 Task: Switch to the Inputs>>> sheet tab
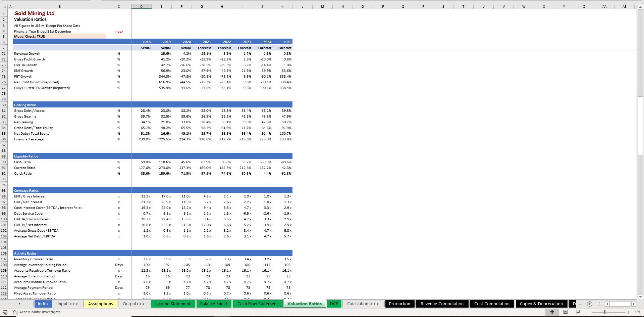(68, 304)
